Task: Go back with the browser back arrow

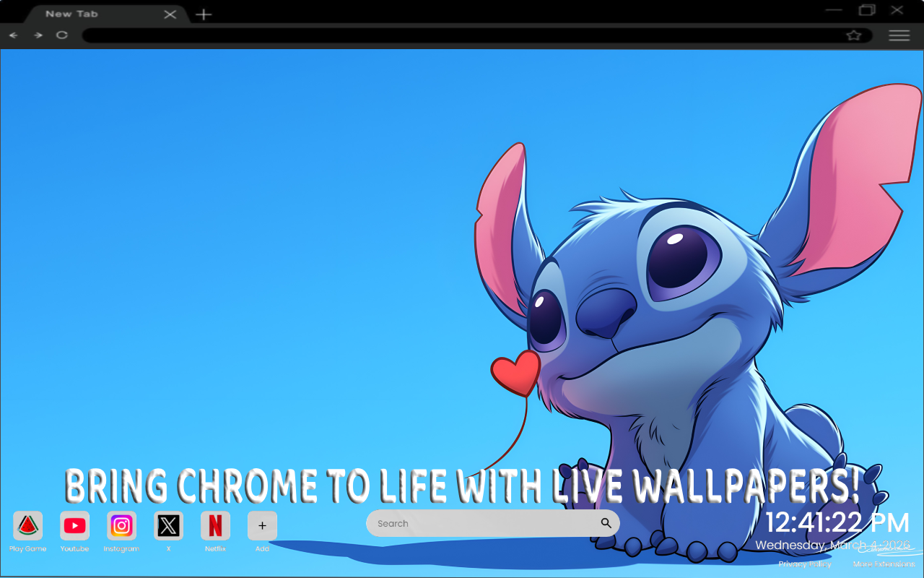Action: (14, 35)
